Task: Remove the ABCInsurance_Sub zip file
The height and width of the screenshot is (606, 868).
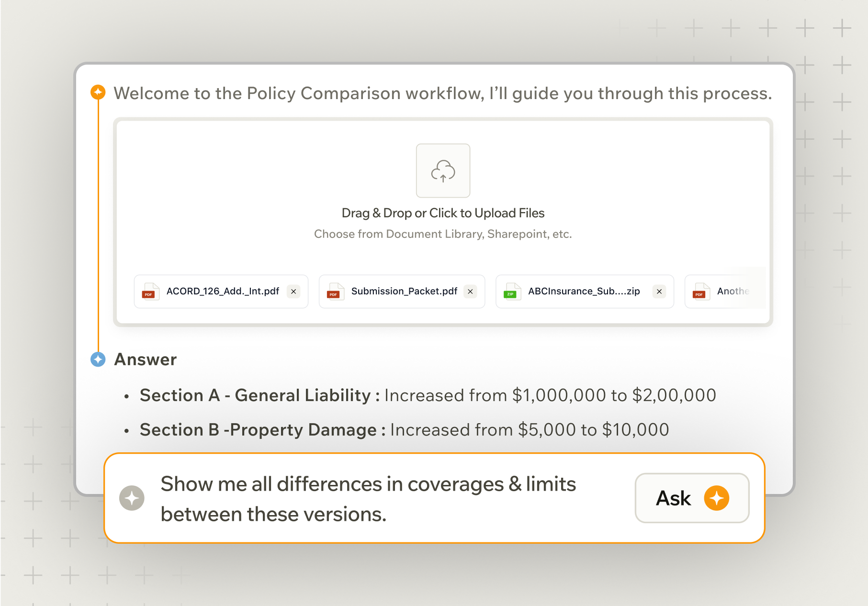Action: pos(659,292)
